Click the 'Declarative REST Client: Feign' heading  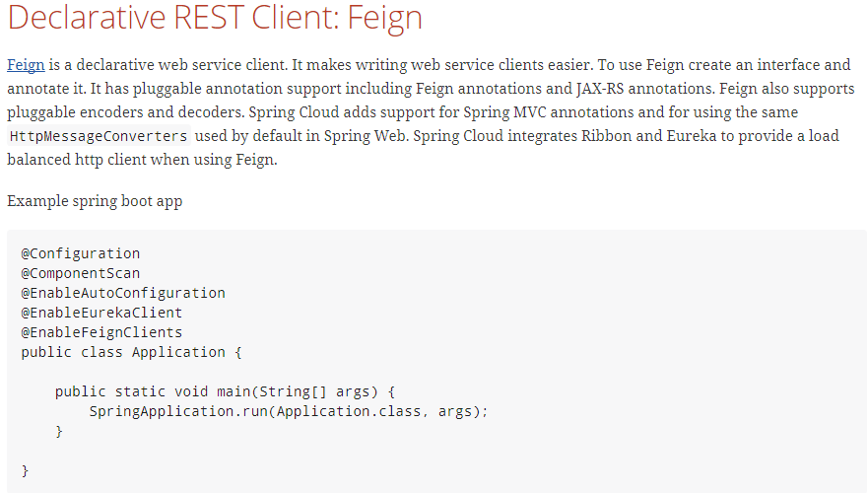[215, 18]
